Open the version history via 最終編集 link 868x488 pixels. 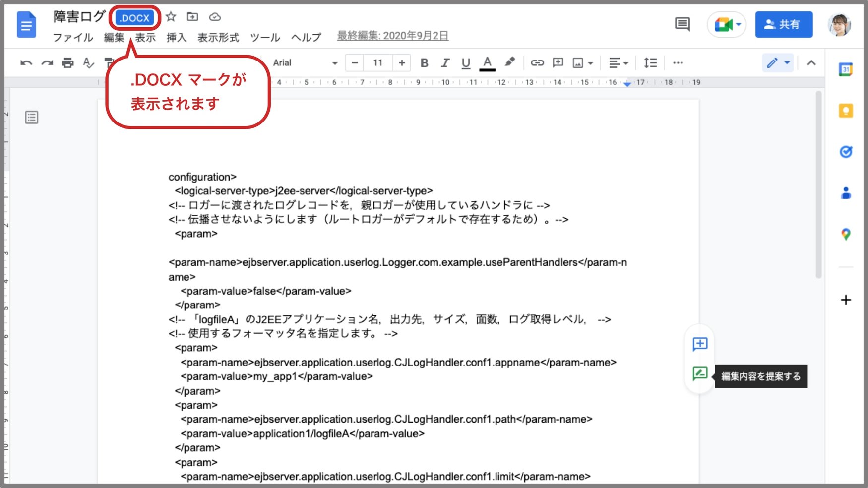392,35
